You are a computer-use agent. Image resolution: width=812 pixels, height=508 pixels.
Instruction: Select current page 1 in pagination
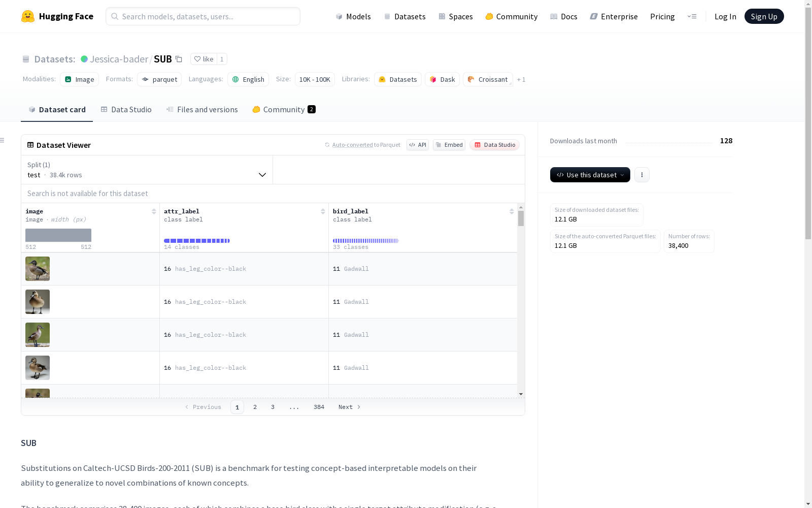click(x=237, y=407)
